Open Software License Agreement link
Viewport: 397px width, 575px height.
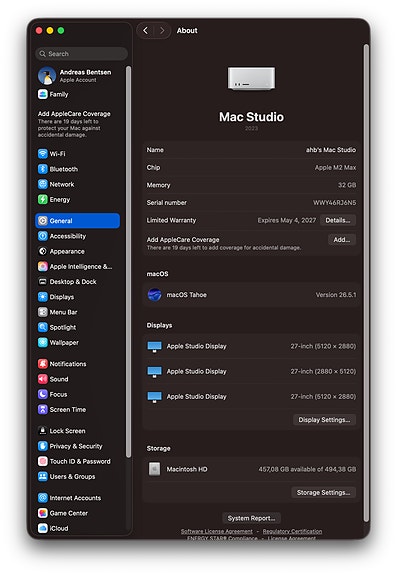coord(217,531)
